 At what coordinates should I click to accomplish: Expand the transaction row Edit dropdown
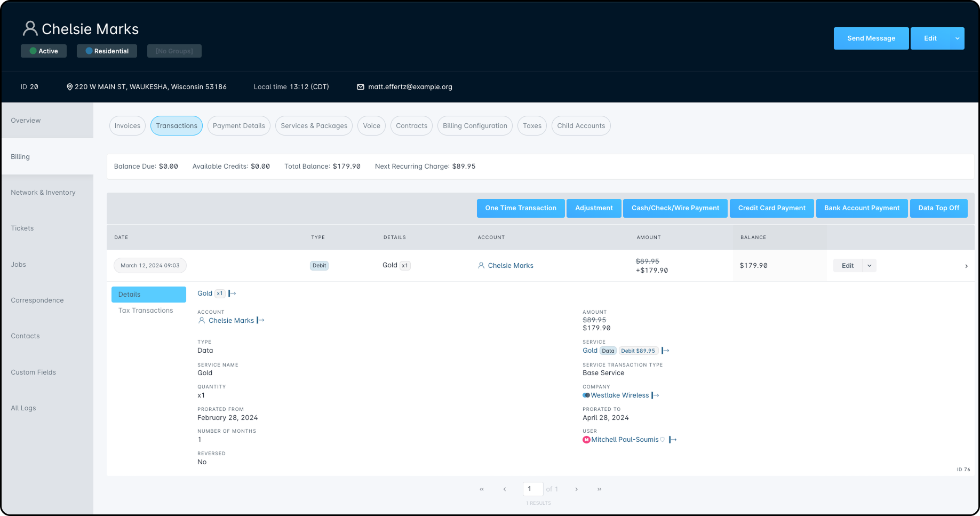(870, 266)
